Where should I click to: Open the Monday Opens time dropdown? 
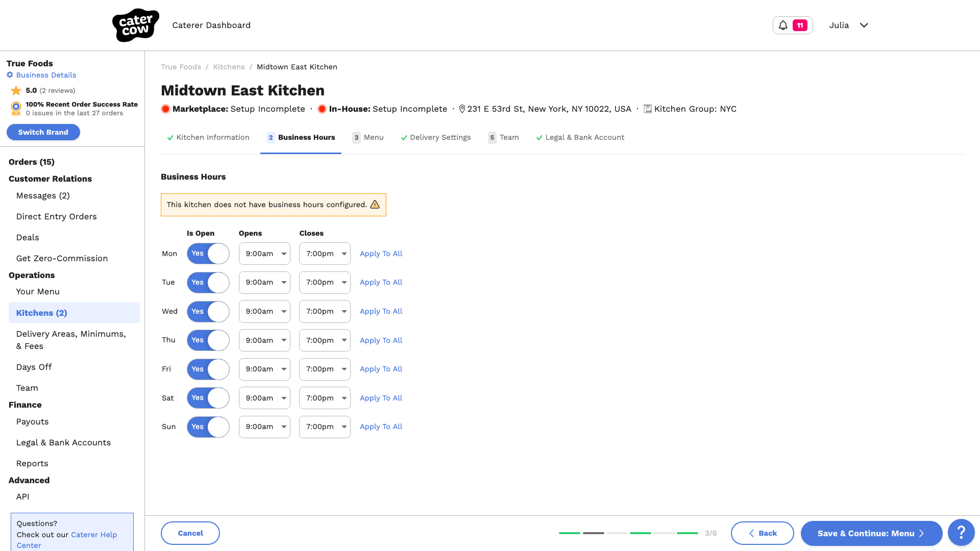click(x=264, y=254)
